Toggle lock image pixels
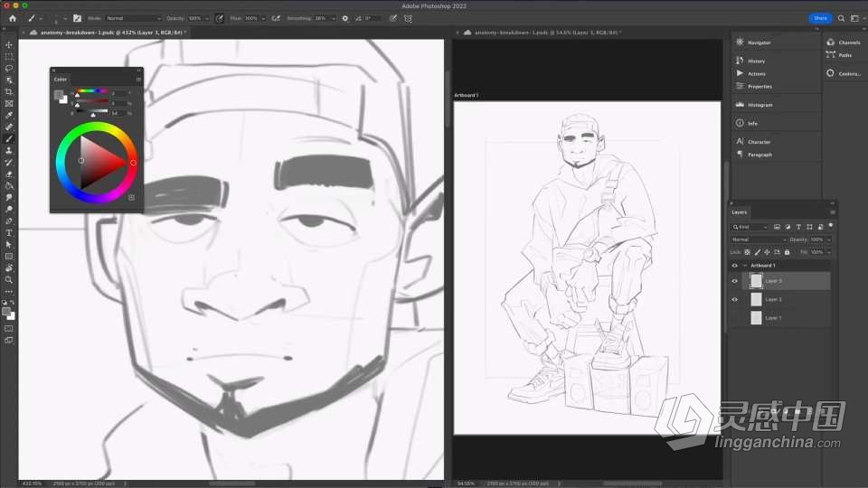Viewport: 868px width, 488px height. tap(758, 252)
